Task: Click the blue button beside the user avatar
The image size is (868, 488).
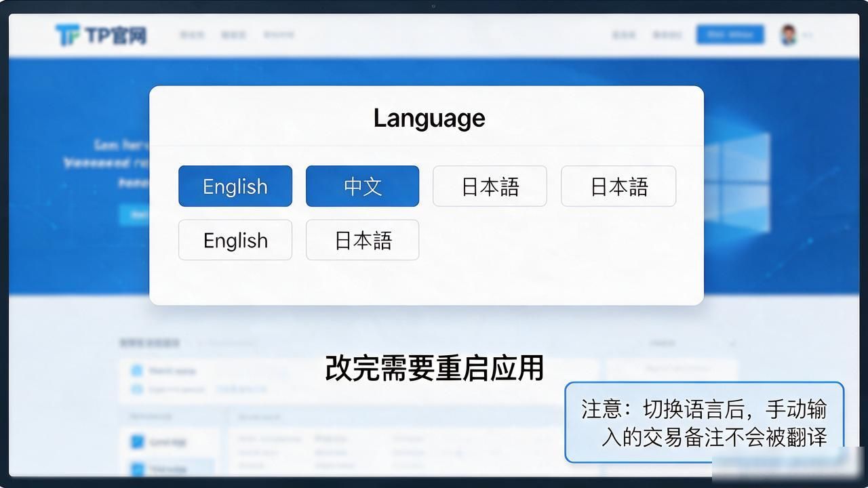Action: 730,35
